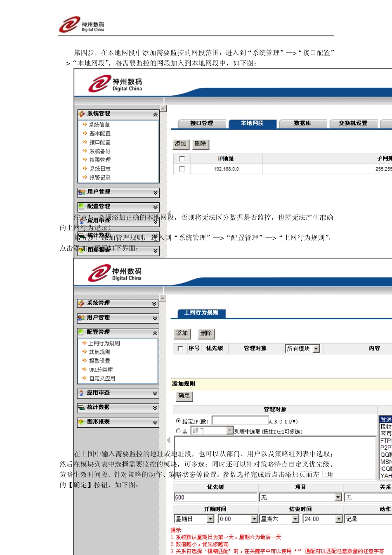Check the select-all checkbox beside 序号 column
The height and width of the screenshot is (555, 392).
click(x=180, y=349)
